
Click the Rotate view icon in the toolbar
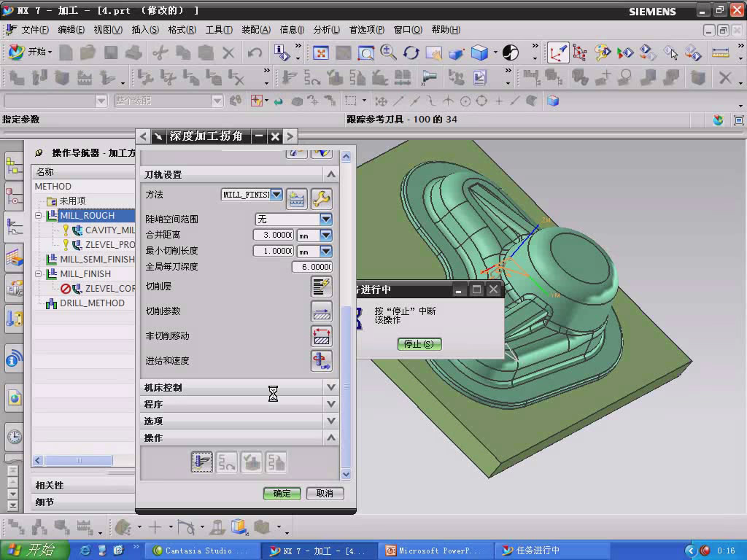pos(411,52)
